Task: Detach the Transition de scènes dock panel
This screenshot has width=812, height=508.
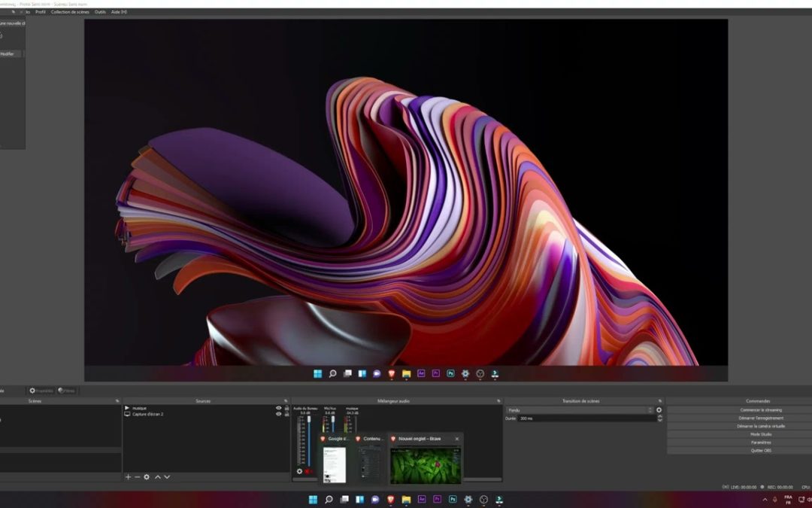Action: (660, 401)
